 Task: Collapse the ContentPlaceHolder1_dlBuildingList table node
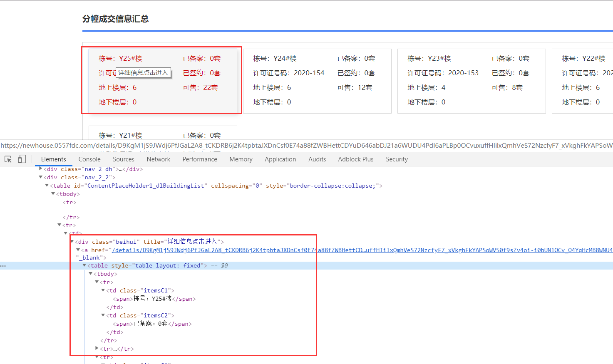(47, 186)
